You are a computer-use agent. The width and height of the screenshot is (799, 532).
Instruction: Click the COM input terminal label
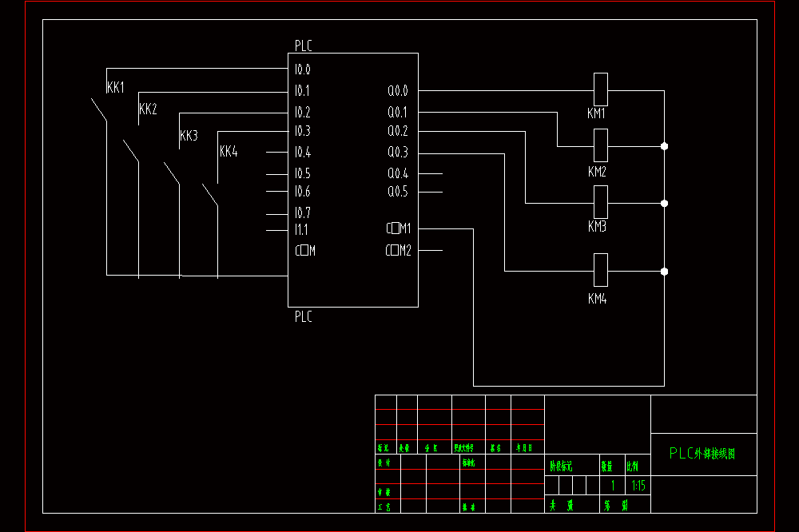pos(305,250)
